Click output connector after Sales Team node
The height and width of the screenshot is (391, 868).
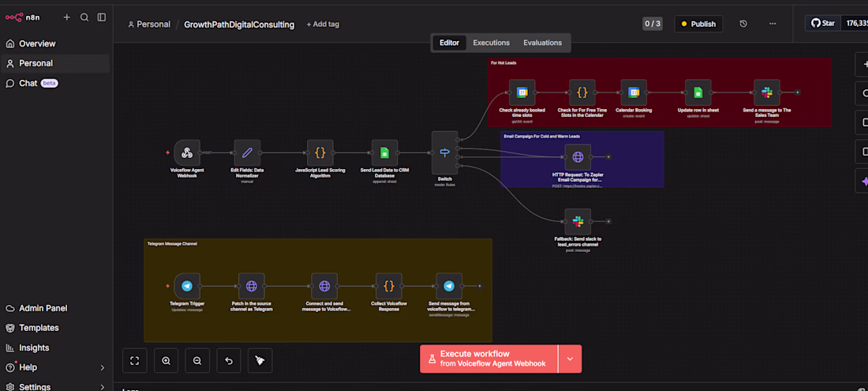[797, 92]
